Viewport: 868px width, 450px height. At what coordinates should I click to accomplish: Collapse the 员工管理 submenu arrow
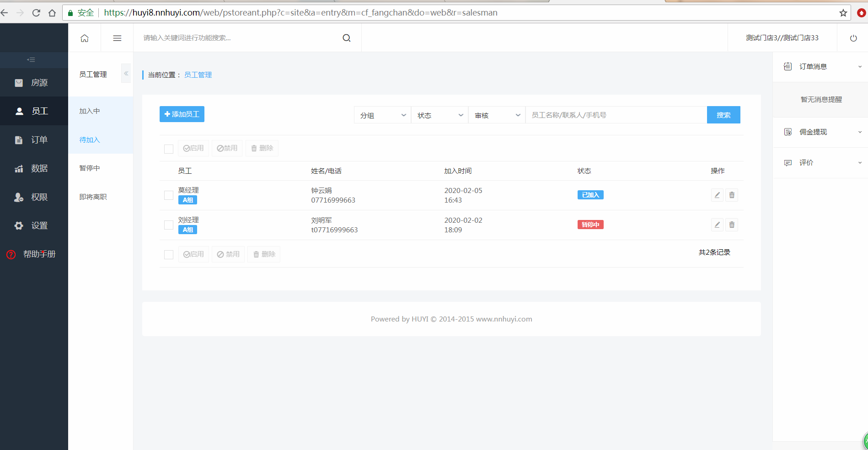pyautogui.click(x=126, y=73)
